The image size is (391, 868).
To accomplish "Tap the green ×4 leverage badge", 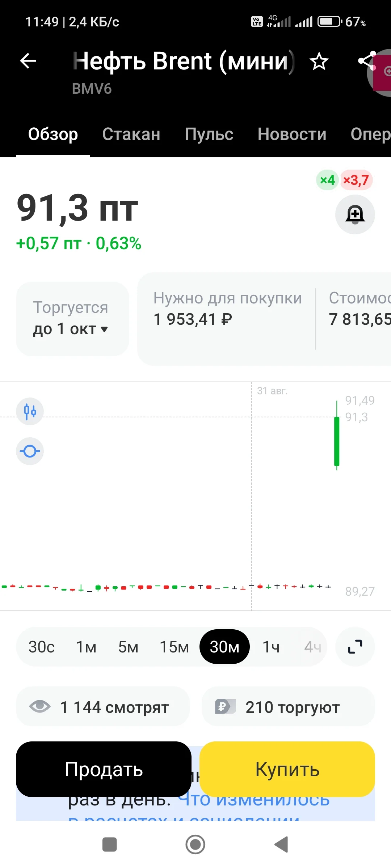I will coord(327,180).
